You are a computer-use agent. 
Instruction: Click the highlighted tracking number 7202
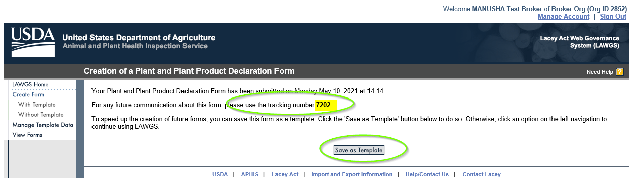point(323,105)
